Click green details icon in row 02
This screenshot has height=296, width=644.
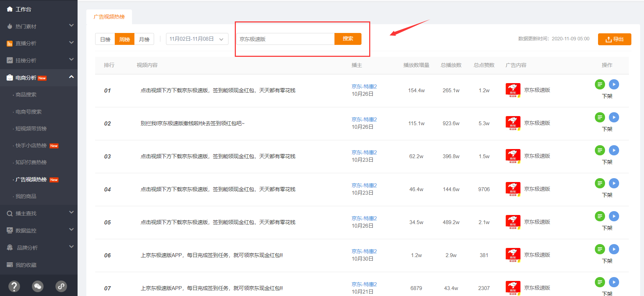(x=600, y=117)
